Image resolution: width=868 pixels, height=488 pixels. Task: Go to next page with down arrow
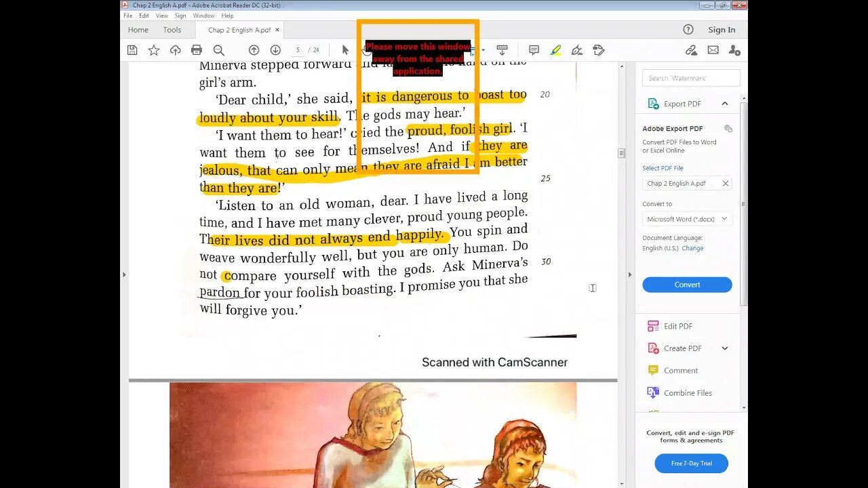click(x=275, y=50)
